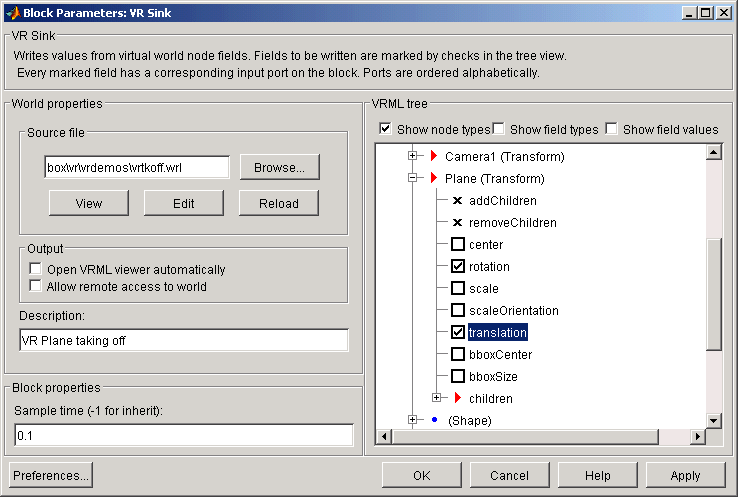
Task: Click the Browse... button
Action: [280, 167]
